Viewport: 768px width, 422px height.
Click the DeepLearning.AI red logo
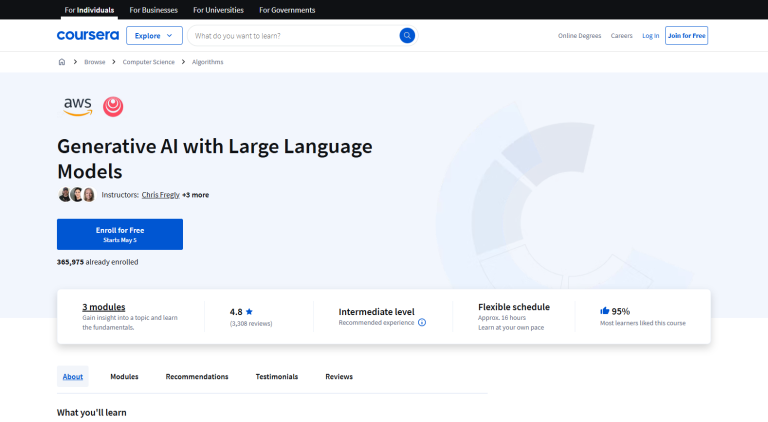pyautogui.click(x=113, y=106)
